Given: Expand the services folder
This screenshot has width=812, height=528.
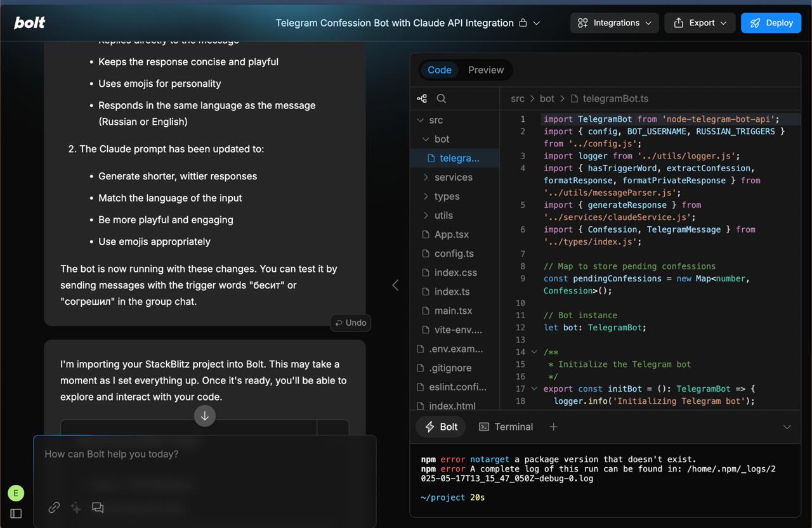Looking at the screenshot, I should (x=455, y=177).
